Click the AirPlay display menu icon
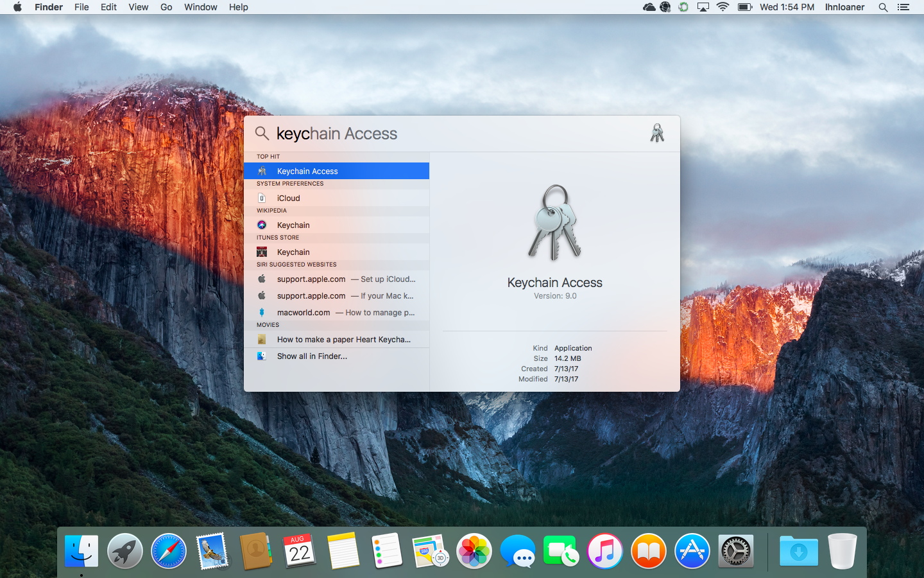Viewport: 924px width, 578px height. coord(703,7)
